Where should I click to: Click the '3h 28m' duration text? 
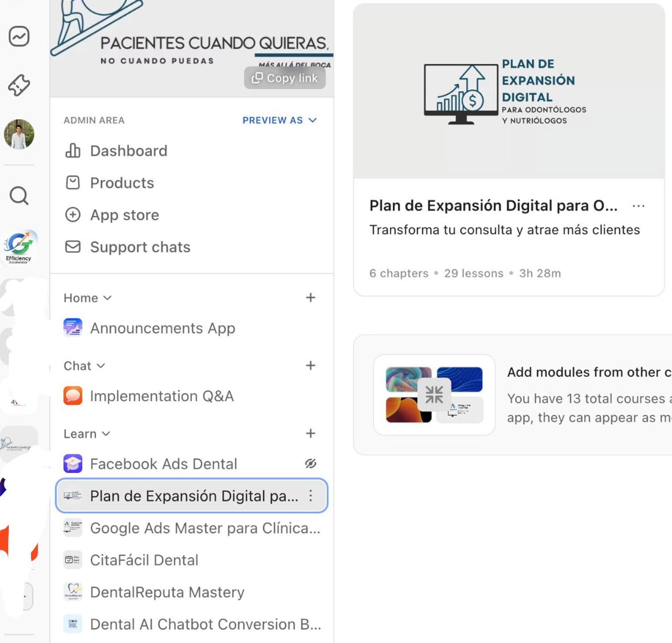(540, 273)
